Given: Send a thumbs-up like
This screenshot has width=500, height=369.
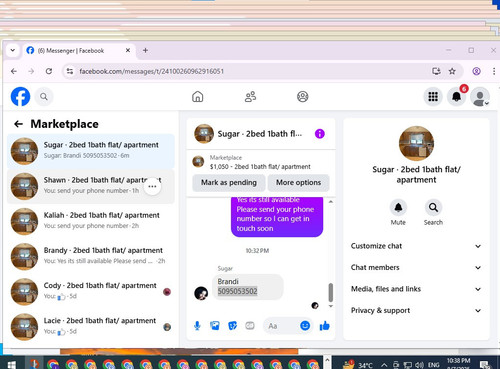Looking at the screenshot, I should tap(324, 326).
